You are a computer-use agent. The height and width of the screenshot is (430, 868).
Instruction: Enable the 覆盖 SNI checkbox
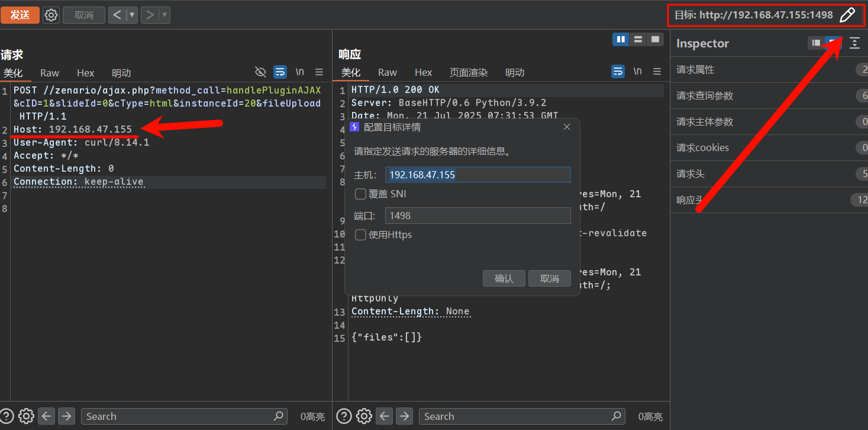click(x=360, y=194)
